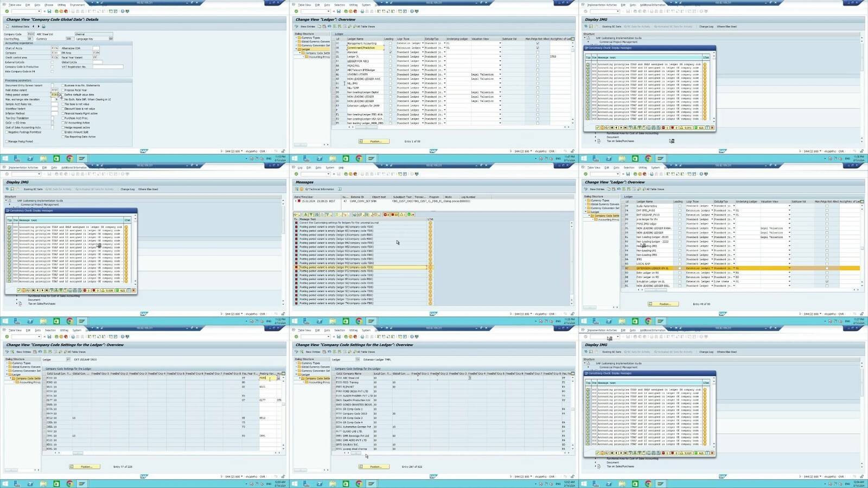Image resolution: width=868 pixels, height=488 pixels.
Task: Click Chrome icon in taskbar below Company Code Global Data window
Action: point(69,159)
